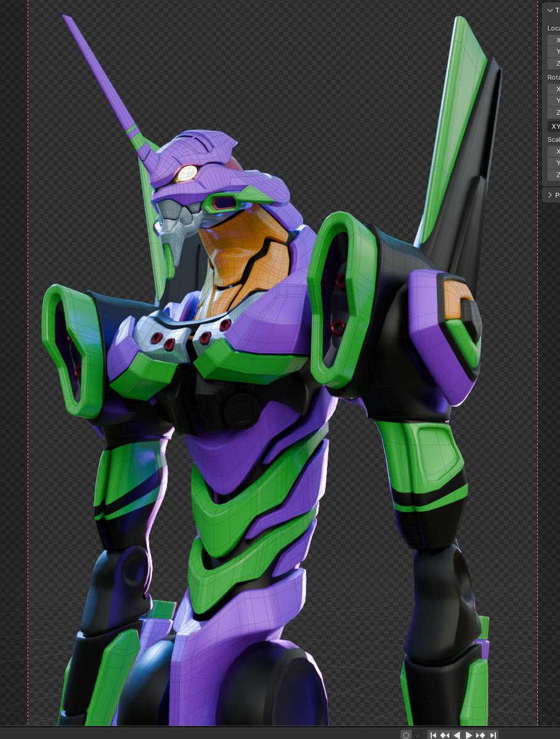Viewport: 560px width, 739px height.
Task: Click the Scale X field
Action: 554,151
